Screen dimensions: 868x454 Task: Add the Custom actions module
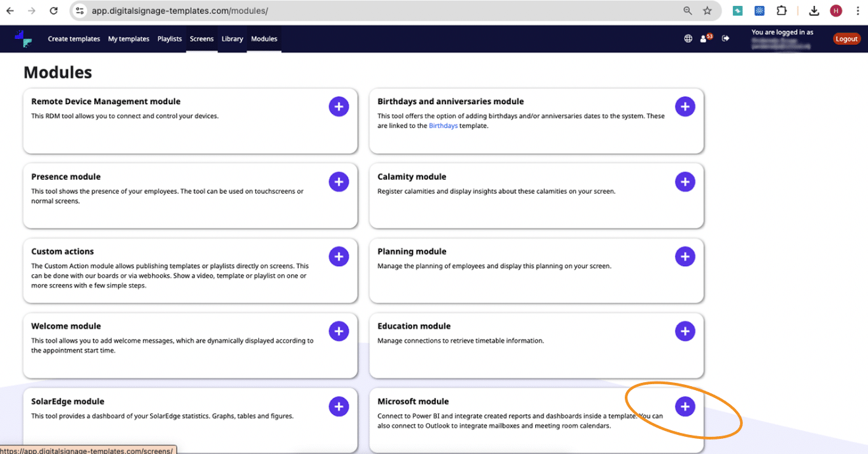[x=339, y=256]
